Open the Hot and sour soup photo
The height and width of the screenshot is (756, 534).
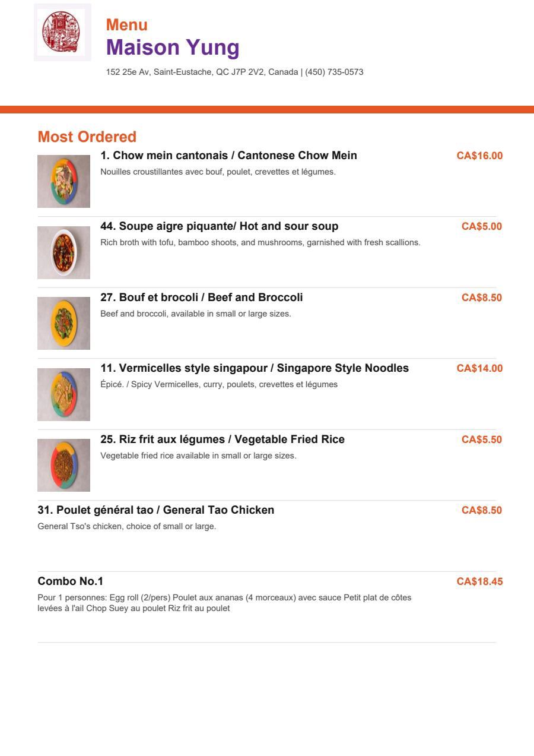[63, 252]
